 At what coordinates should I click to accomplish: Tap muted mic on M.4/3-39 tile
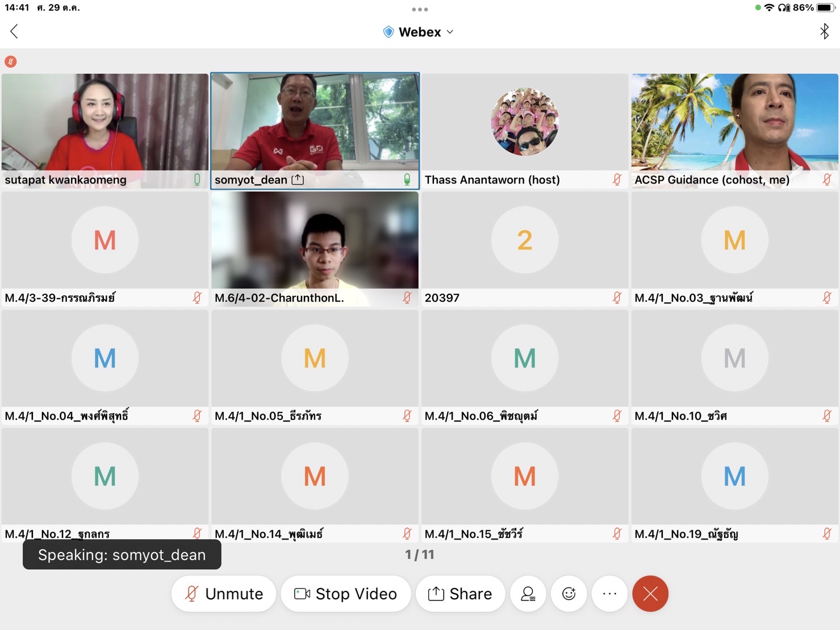click(x=197, y=298)
